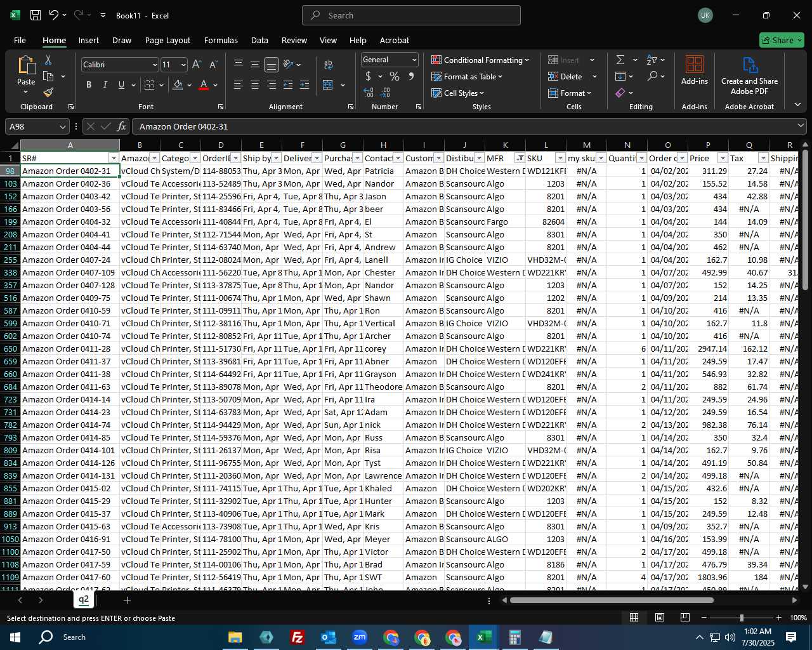
Task: Open the SR# column filter dropdown
Action: pos(114,158)
